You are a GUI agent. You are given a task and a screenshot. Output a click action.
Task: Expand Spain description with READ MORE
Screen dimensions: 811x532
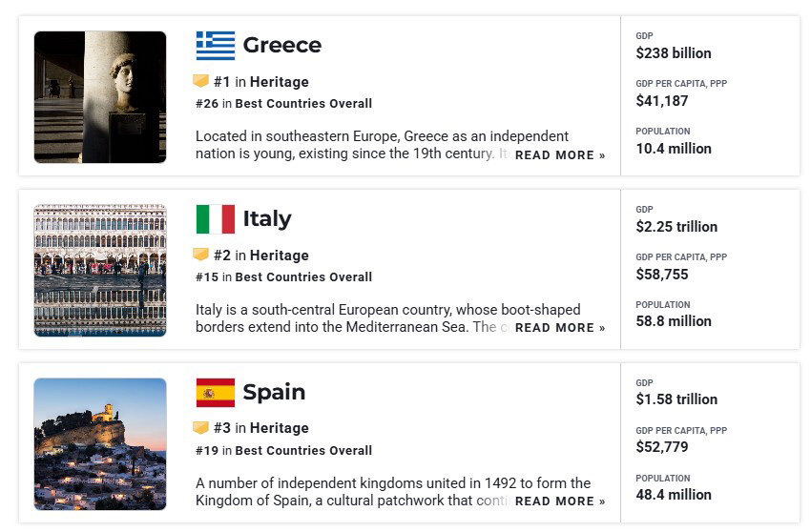point(560,501)
